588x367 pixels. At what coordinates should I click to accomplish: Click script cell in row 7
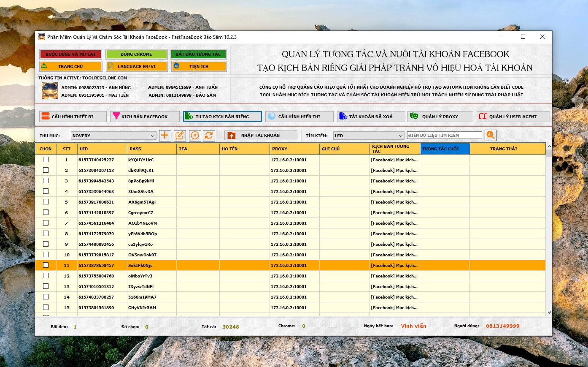(x=394, y=223)
